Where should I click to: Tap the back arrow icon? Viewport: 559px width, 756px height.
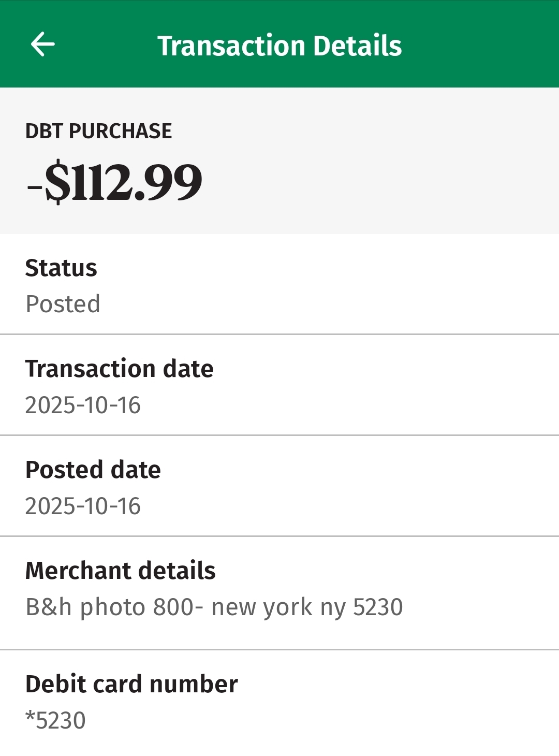pos(43,45)
